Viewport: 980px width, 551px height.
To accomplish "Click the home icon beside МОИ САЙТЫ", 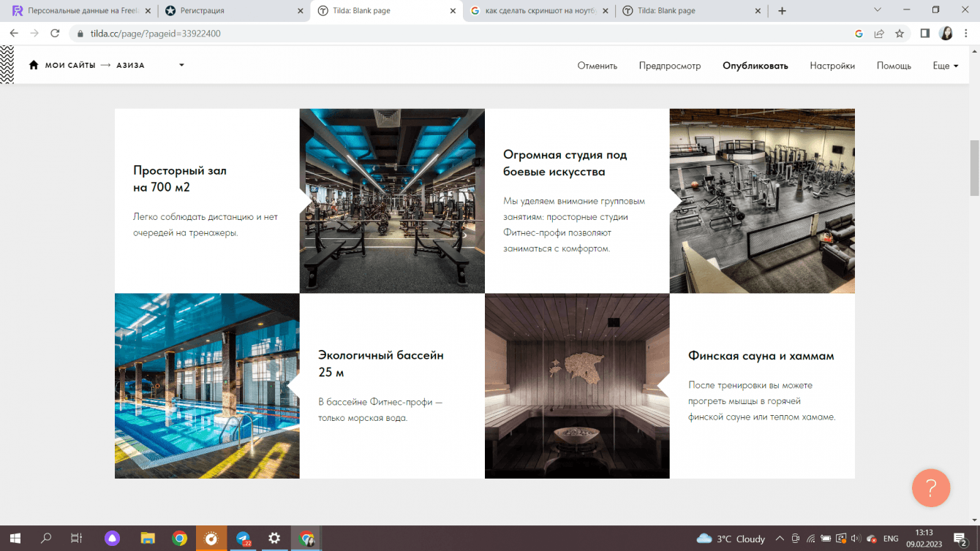I will tap(34, 65).
